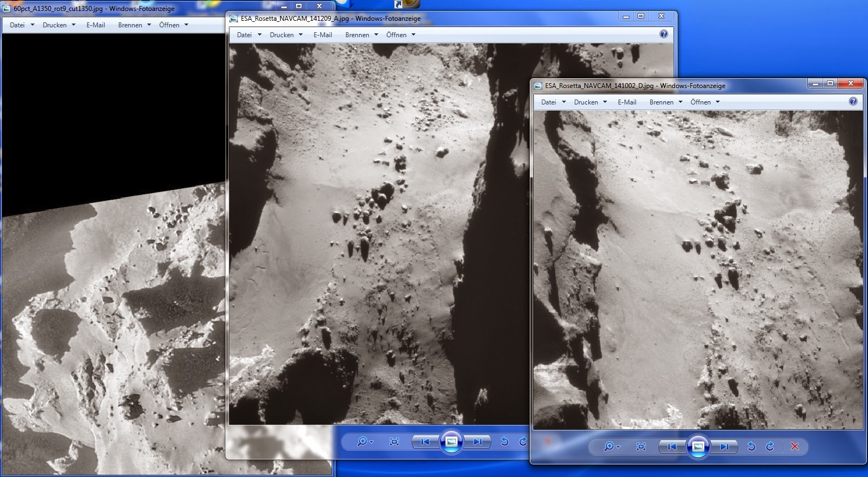Screen dimensions: 868x477
Task: Go to next image in NAVCAM_141209_A window
Action: (x=477, y=441)
